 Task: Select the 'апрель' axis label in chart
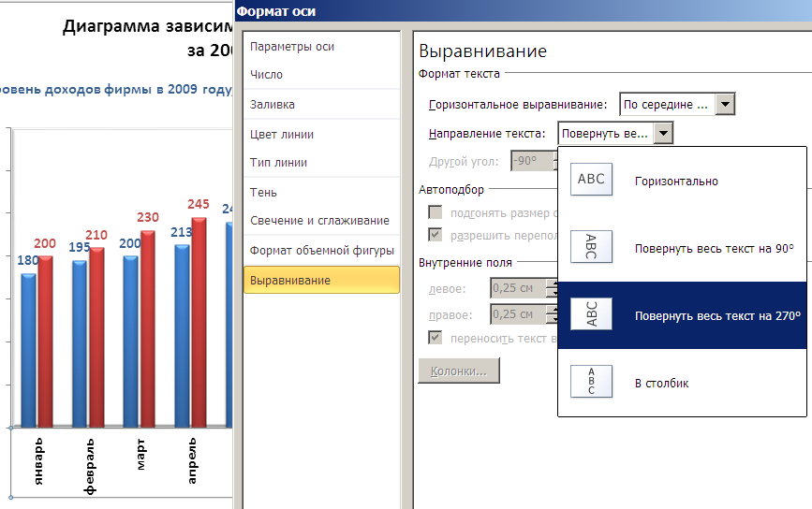[x=192, y=461]
